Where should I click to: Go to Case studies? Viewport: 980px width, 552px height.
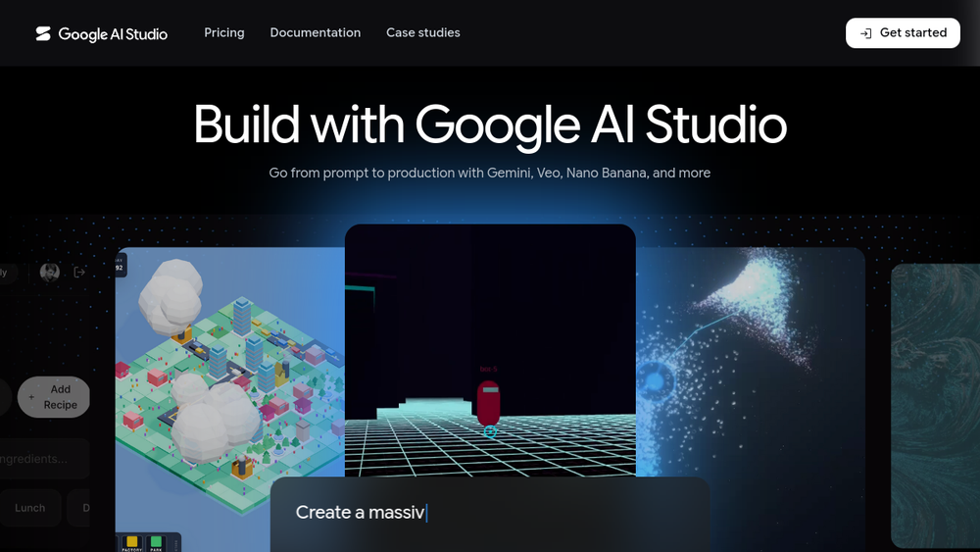click(422, 32)
